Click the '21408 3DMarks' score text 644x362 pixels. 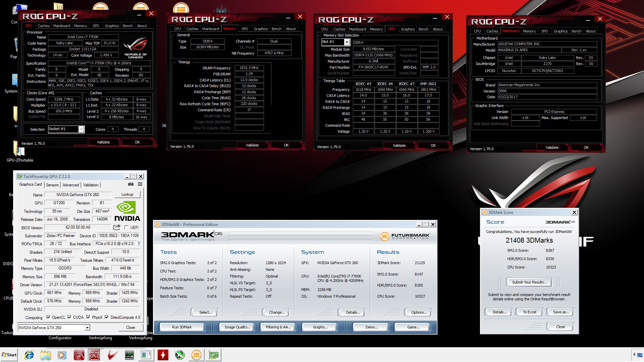pyautogui.click(x=529, y=240)
